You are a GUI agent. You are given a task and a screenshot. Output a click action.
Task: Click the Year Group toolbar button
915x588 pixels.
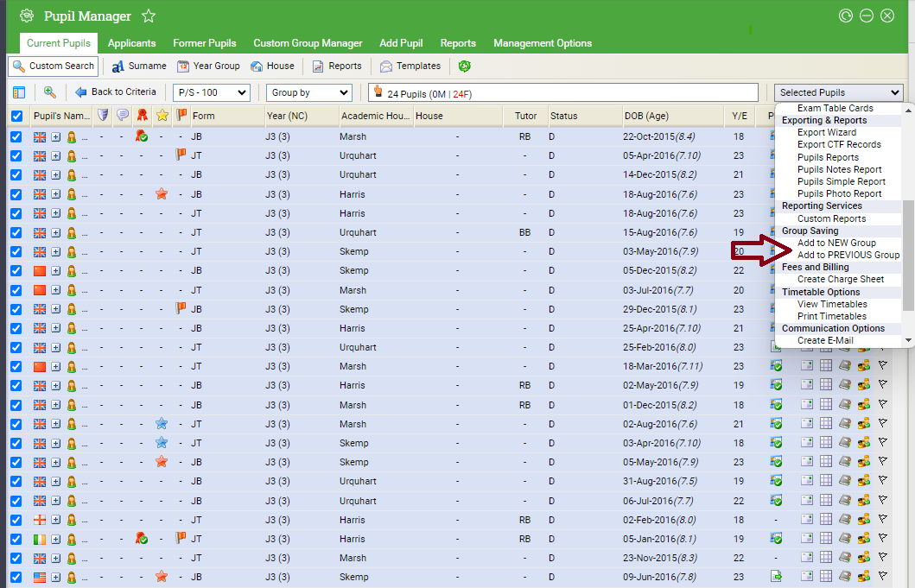click(209, 66)
